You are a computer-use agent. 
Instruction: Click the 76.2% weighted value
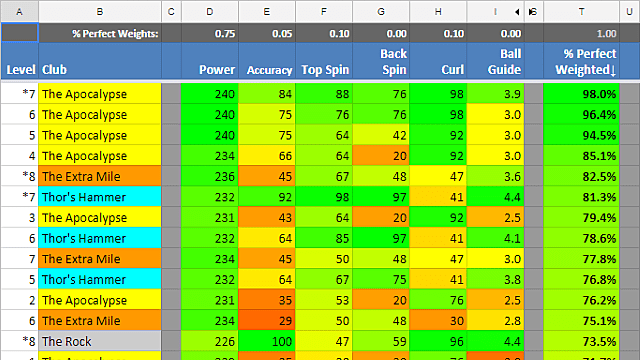coord(581,300)
